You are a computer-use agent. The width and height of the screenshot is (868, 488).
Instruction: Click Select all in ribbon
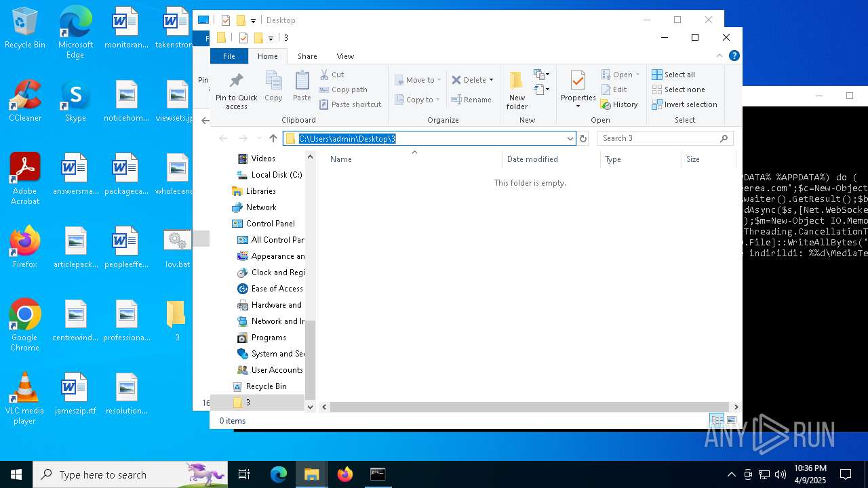[x=673, y=75]
